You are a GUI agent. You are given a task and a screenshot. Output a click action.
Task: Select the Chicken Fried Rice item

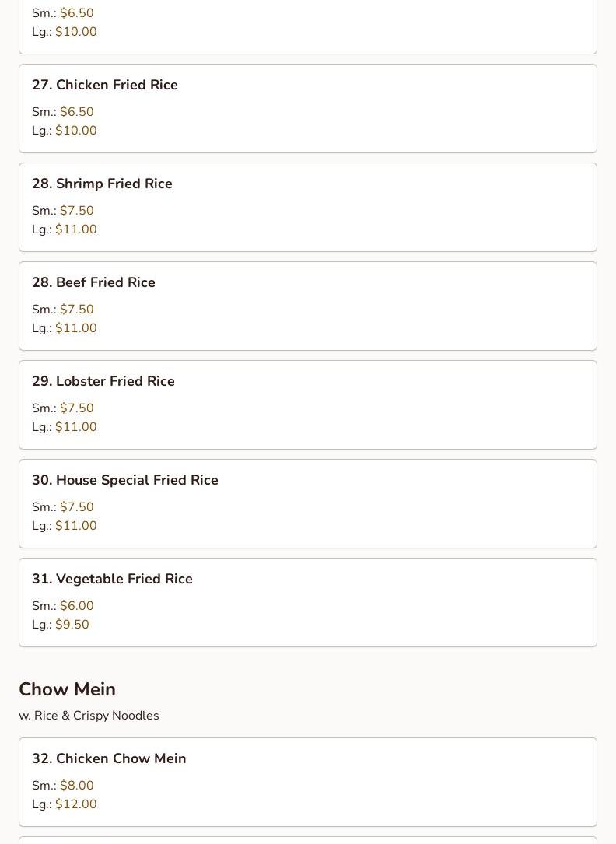(x=308, y=108)
